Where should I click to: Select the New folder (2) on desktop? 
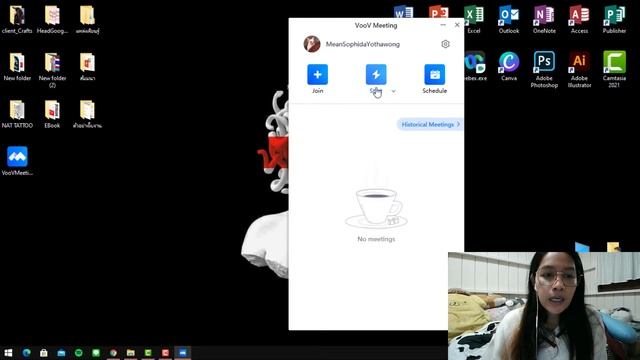(x=52, y=70)
